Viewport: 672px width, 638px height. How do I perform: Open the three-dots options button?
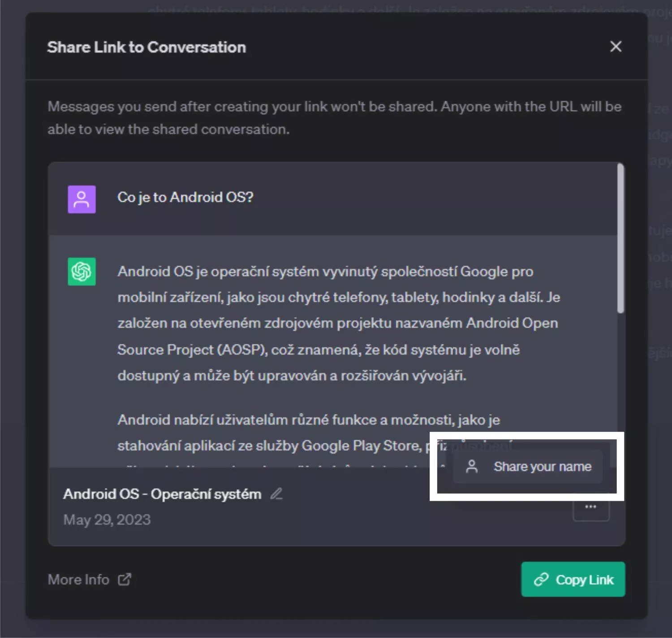[591, 507]
